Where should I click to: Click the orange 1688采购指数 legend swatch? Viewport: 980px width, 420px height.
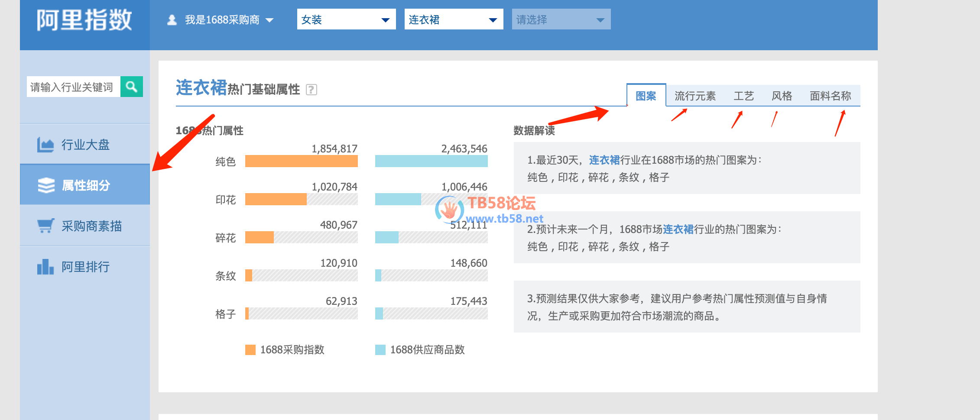250,350
